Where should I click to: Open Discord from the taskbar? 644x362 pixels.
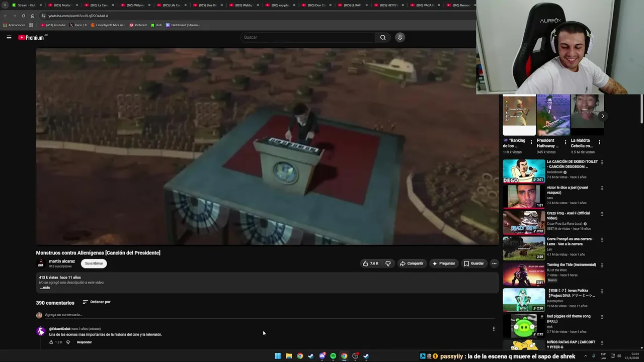(322, 356)
